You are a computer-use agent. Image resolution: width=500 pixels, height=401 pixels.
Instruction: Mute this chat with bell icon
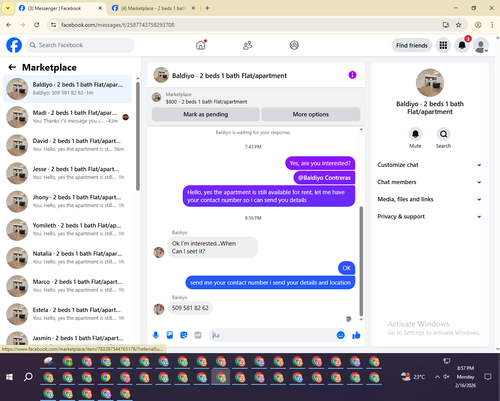[x=415, y=134]
